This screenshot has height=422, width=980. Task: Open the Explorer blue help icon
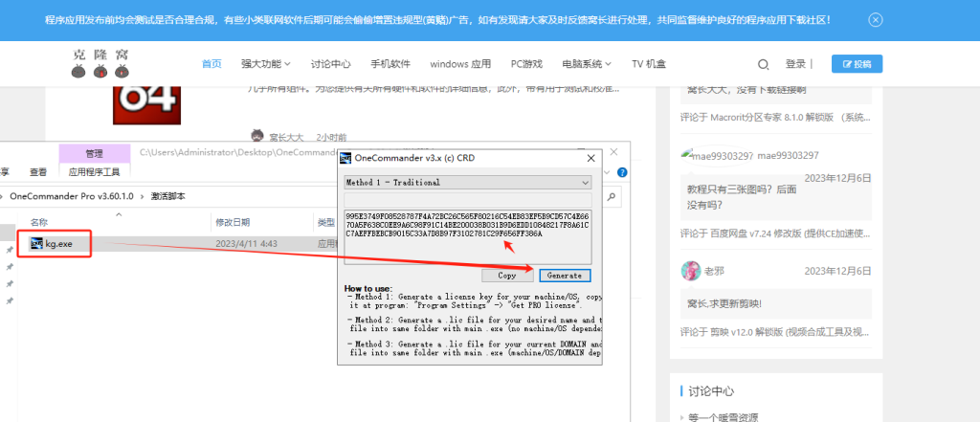622,172
